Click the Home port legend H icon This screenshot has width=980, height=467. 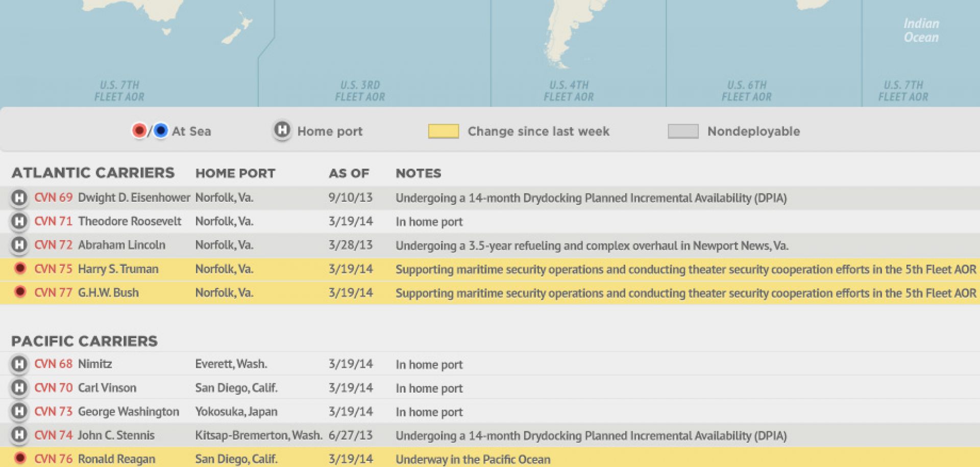click(x=282, y=130)
